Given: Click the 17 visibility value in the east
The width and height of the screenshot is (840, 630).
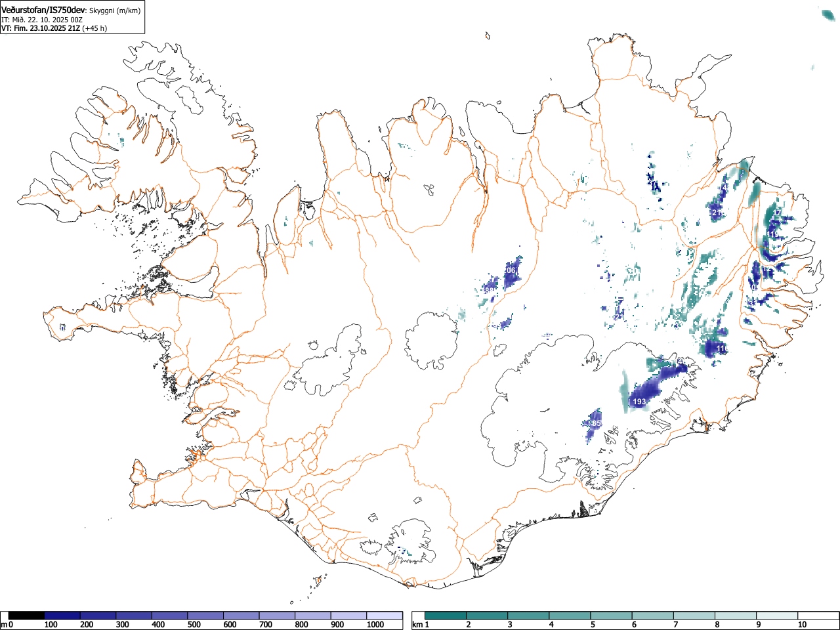Looking at the screenshot, I should point(778,213).
